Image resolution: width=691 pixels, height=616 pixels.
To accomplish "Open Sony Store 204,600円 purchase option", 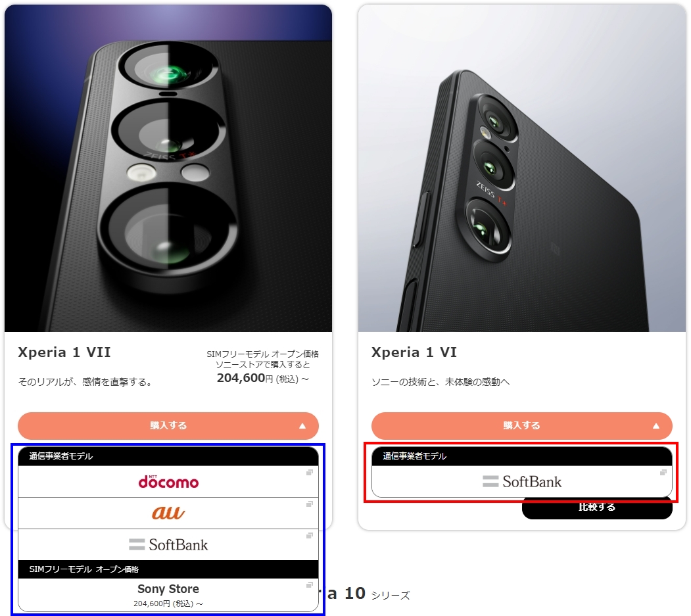I will 168,595.
